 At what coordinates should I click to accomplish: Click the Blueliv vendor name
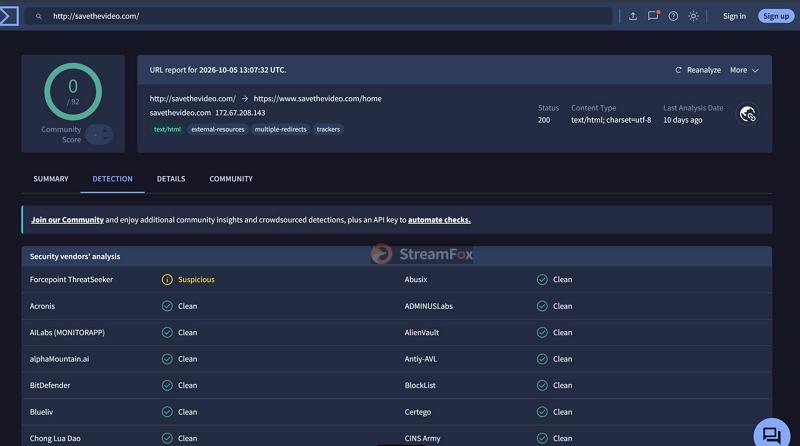41,412
